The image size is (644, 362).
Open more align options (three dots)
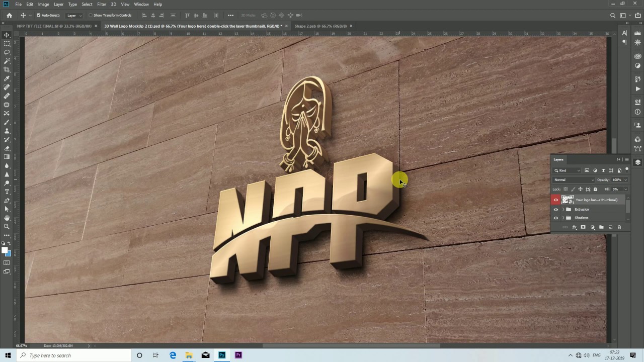[x=230, y=15]
